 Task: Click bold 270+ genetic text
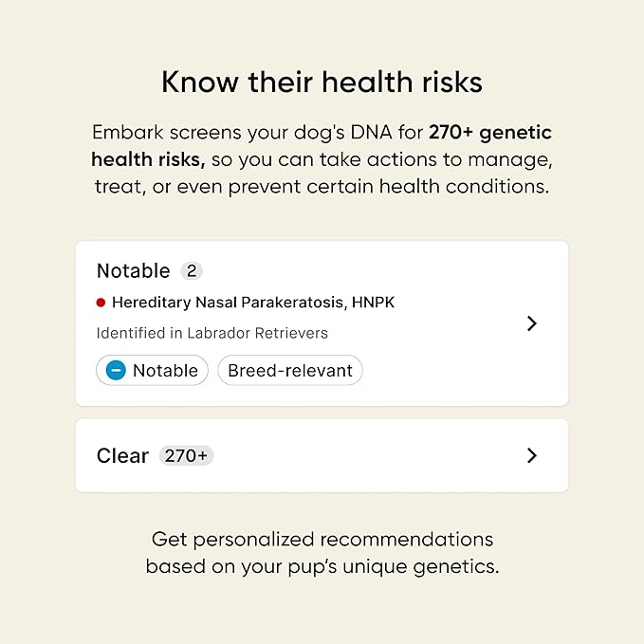[x=489, y=133]
